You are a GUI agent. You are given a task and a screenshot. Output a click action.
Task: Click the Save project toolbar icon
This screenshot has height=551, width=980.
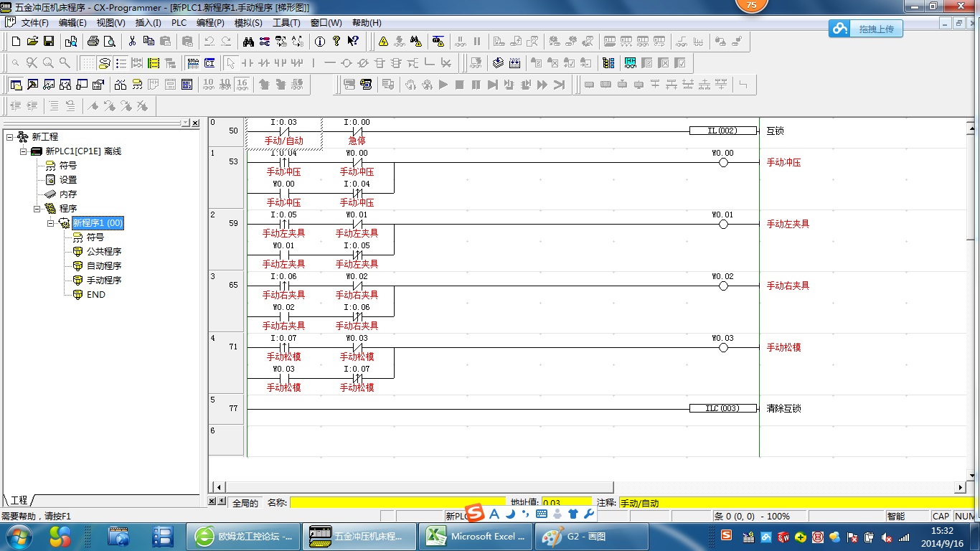click(x=49, y=42)
